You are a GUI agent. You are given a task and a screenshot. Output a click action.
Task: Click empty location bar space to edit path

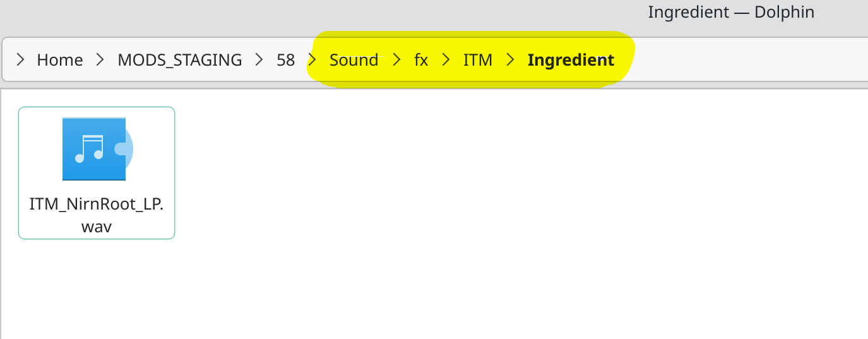pyautogui.click(x=745, y=60)
